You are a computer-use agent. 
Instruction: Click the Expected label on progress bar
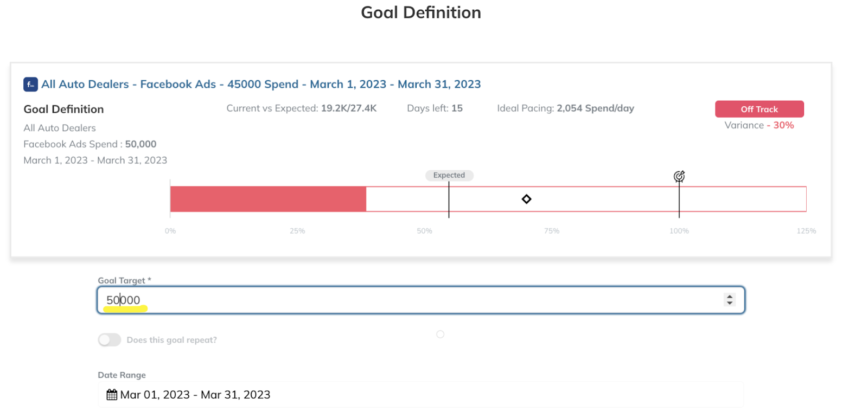pos(449,175)
